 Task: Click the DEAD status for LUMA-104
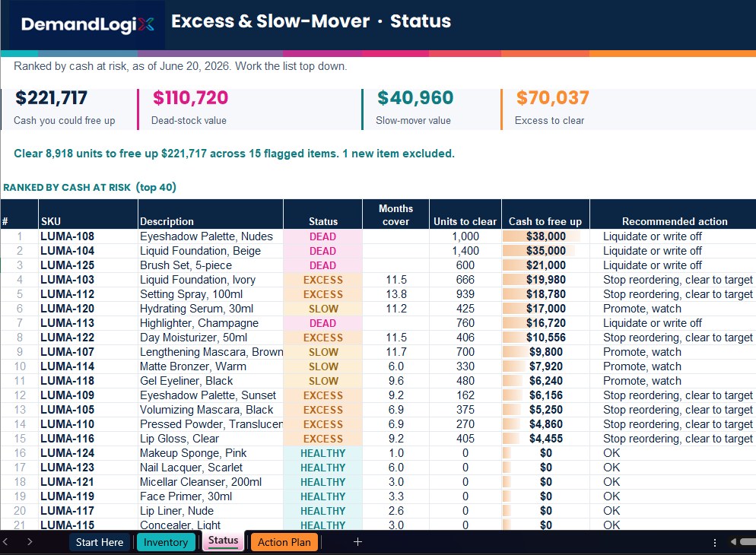[323, 251]
